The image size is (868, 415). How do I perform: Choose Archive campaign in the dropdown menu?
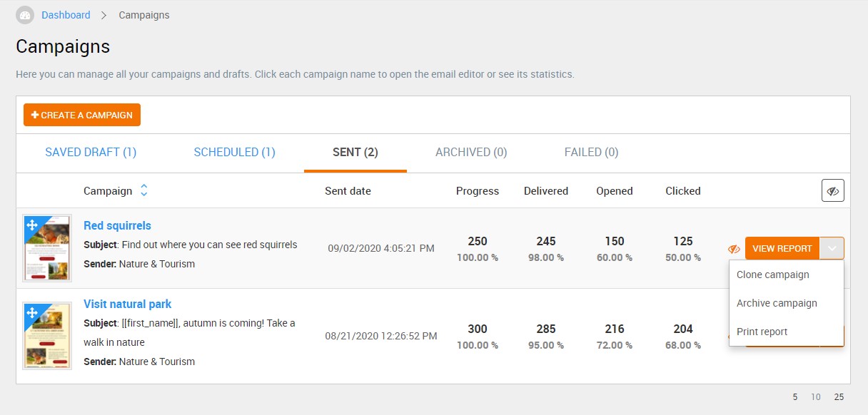[x=777, y=303]
